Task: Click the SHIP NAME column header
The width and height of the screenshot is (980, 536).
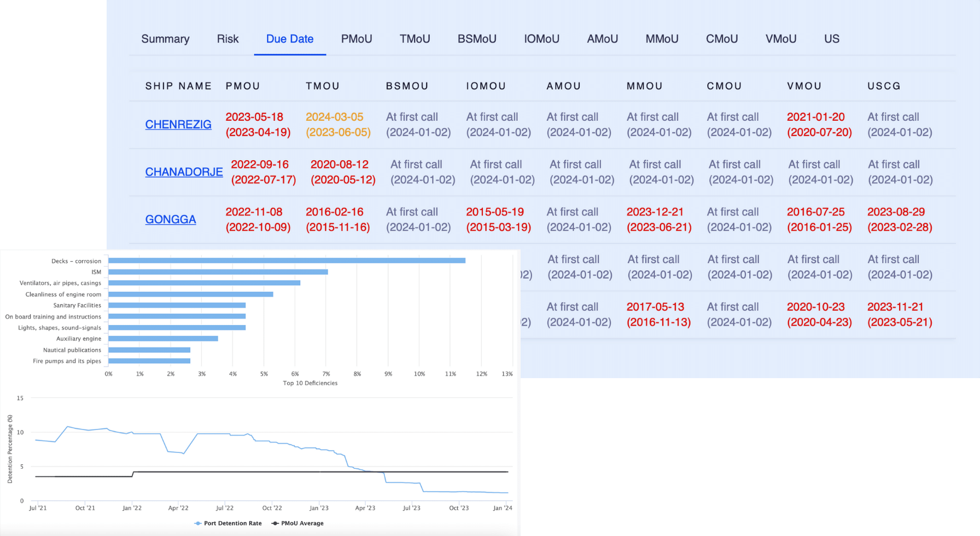Action: coord(178,86)
